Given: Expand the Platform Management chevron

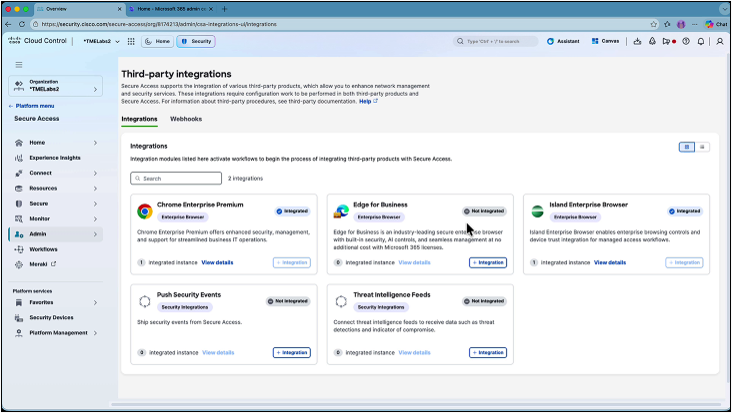Looking at the screenshot, I should (95, 333).
